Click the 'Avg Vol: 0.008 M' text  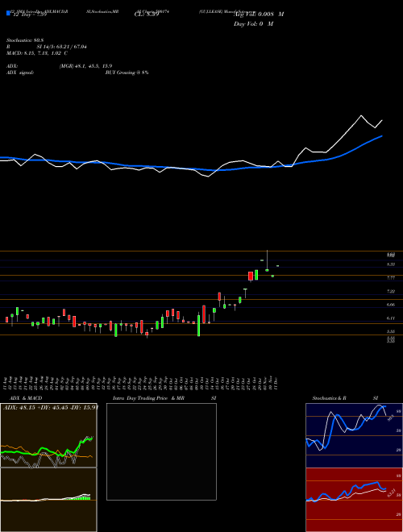pyautogui.click(x=259, y=15)
